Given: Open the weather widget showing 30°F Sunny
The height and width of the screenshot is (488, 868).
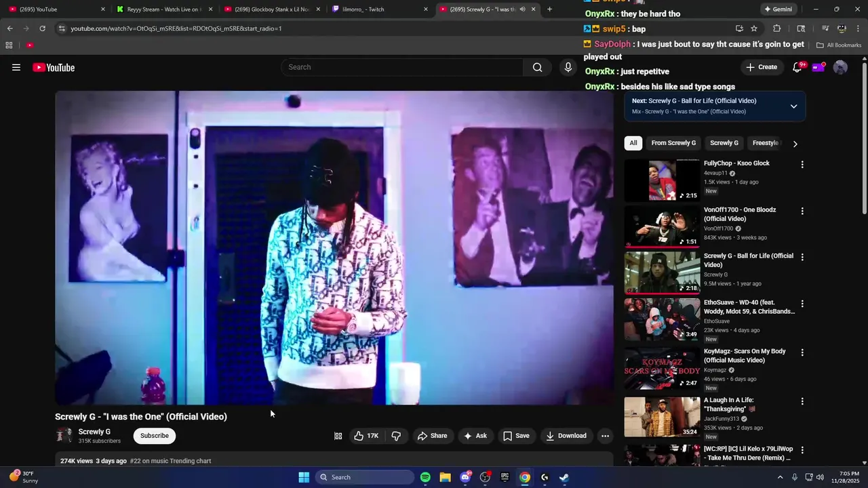Looking at the screenshot, I should pos(24,477).
